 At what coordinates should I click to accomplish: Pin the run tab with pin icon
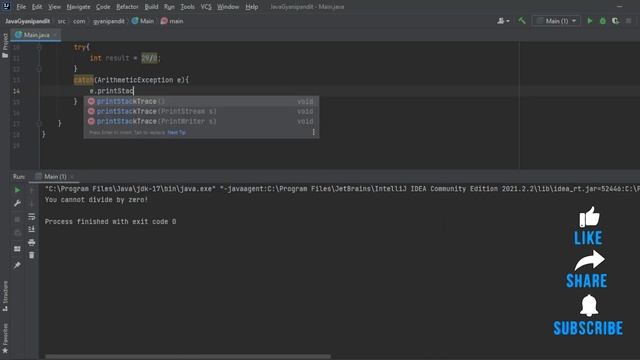point(17,265)
